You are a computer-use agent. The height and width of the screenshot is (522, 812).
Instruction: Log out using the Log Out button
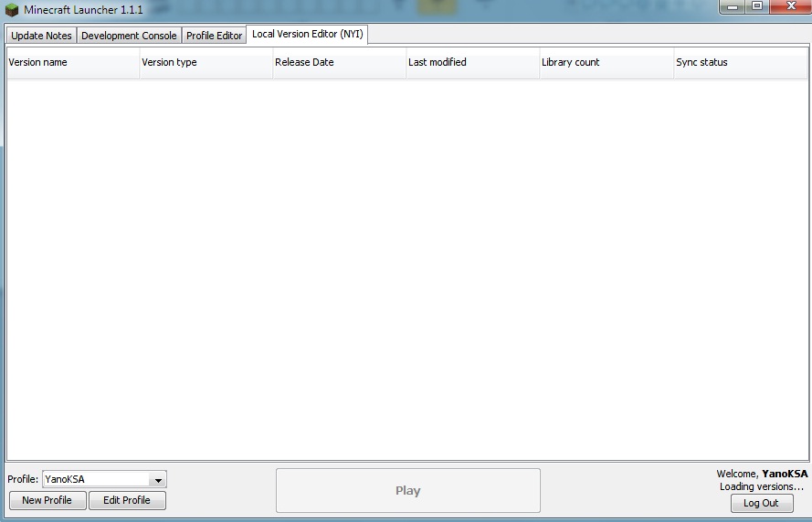tap(761, 503)
